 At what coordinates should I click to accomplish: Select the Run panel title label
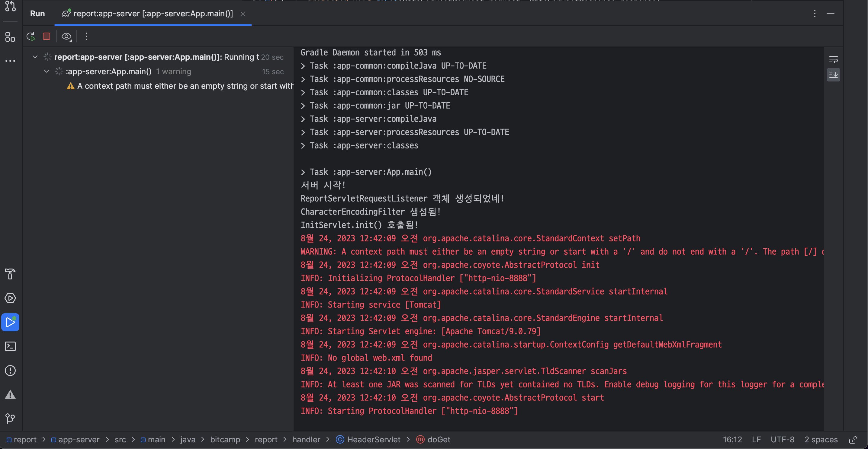(x=37, y=14)
